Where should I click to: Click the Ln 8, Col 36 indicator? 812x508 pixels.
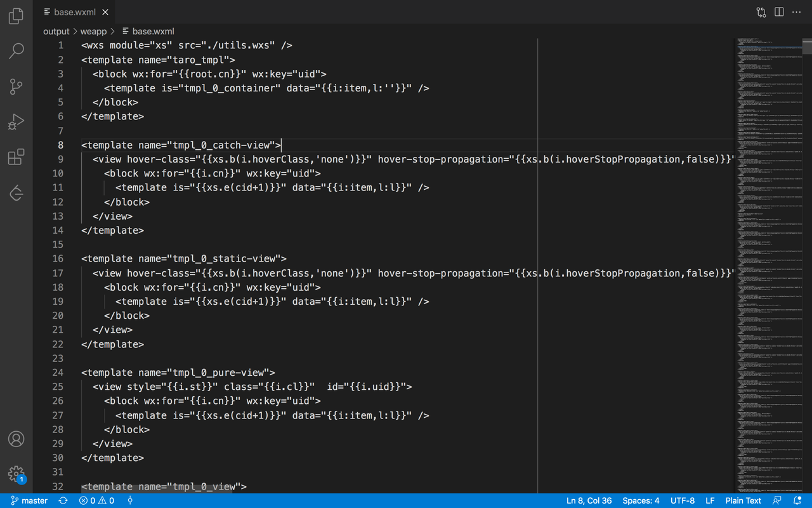pyautogui.click(x=589, y=500)
